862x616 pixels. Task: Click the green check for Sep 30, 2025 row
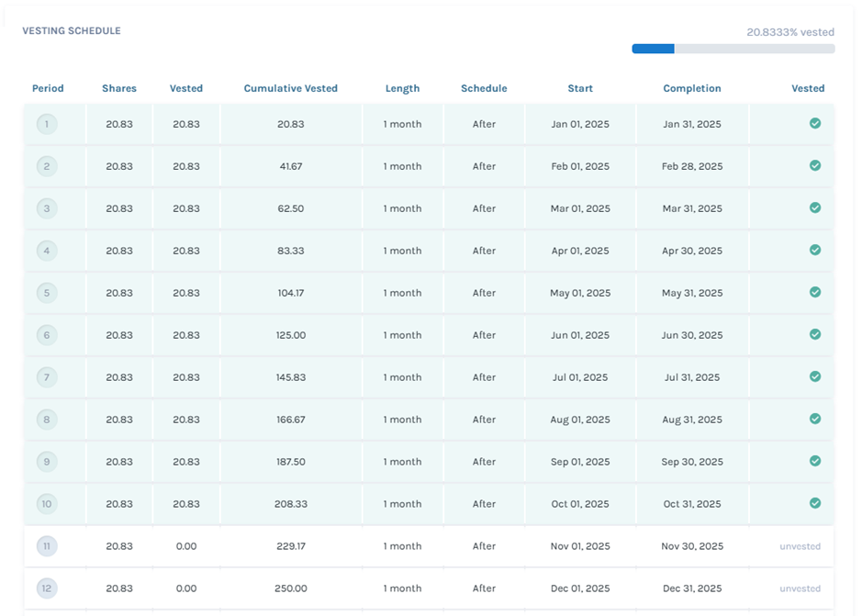(814, 461)
